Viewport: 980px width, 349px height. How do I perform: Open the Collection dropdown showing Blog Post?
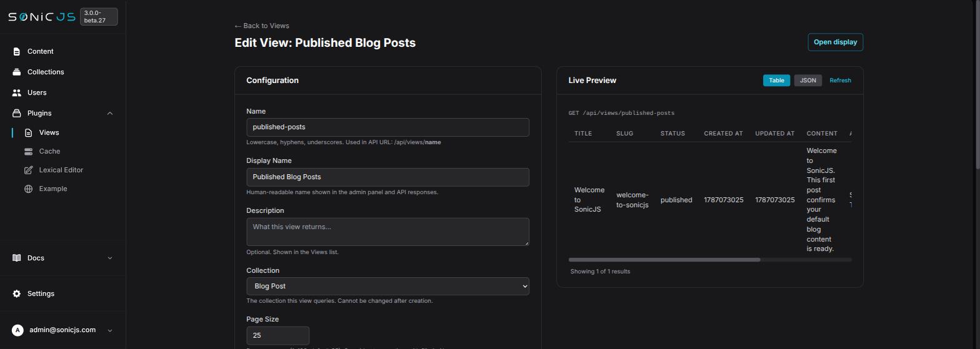click(x=387, y=286)
